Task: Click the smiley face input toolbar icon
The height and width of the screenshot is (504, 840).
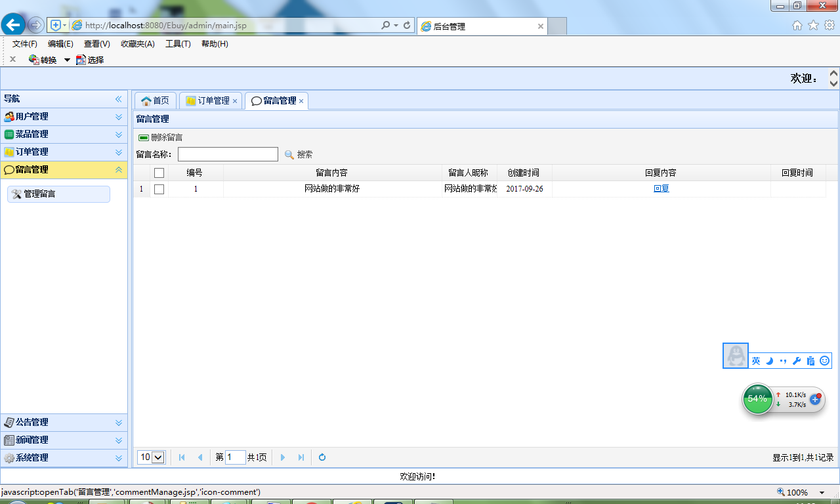Action: tap(825, 361)
